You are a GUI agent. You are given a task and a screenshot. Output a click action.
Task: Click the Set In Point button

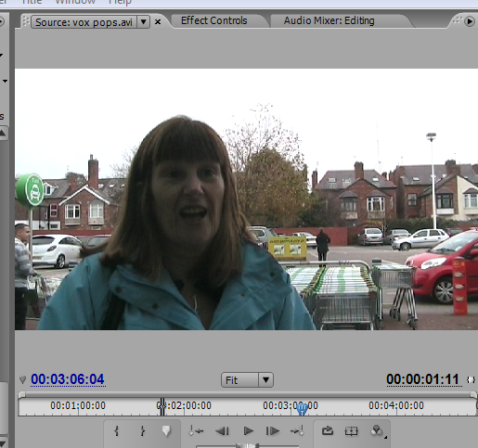coord(117,430)
